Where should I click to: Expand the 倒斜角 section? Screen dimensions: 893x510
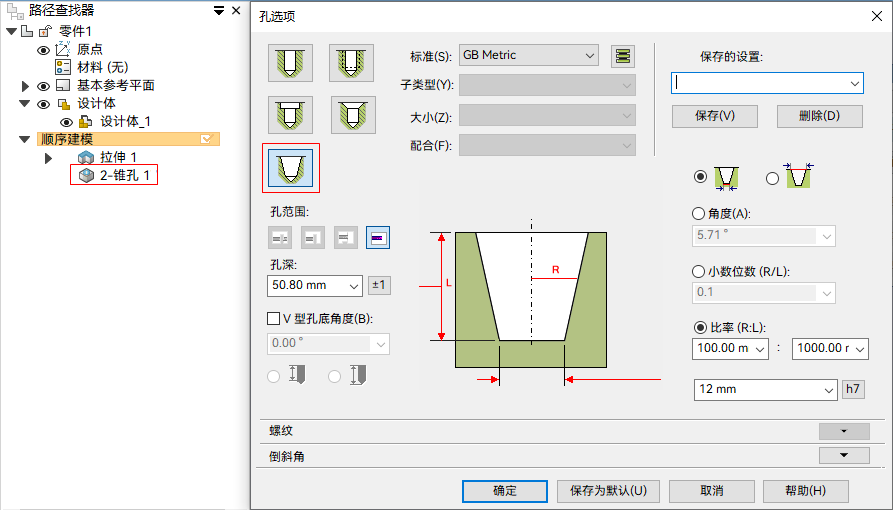point(844,456)
